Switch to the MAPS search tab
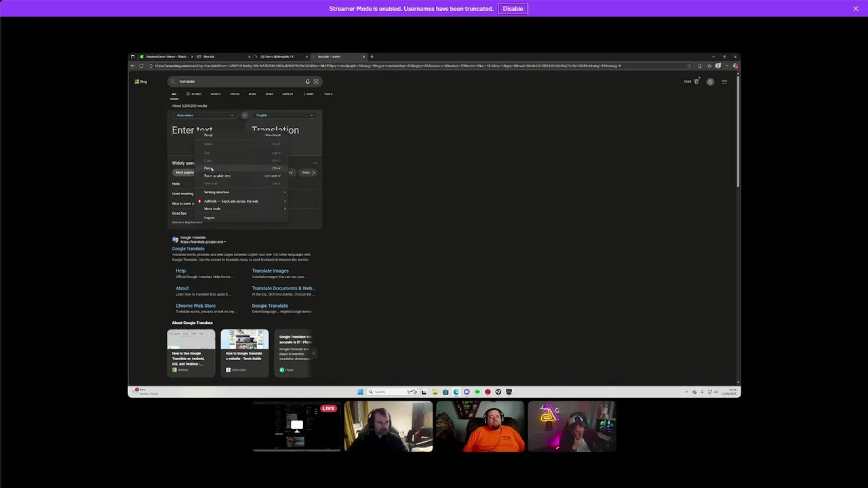The height and width of the screenshot is (488, 868). [x=252, y=94]
